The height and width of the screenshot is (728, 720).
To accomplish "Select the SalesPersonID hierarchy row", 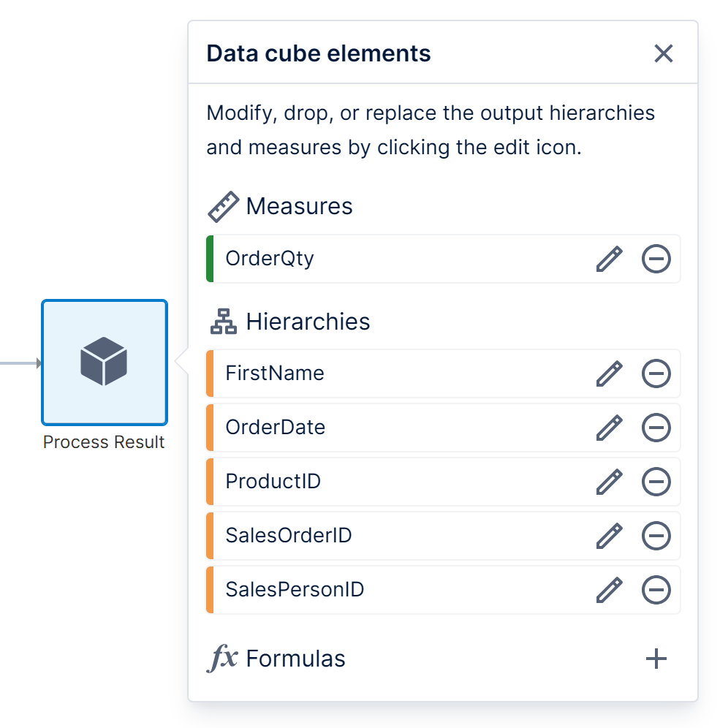I will (365, 590).
